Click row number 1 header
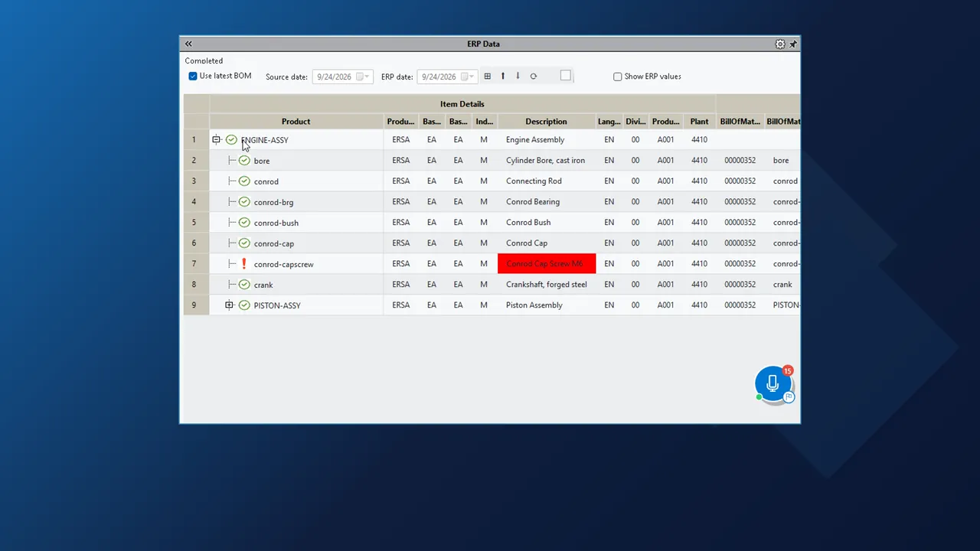 pyautogui.click(x=196, y=140)
